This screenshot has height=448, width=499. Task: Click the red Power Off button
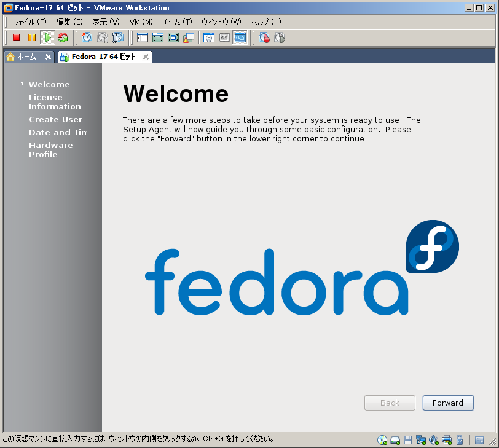17,38
